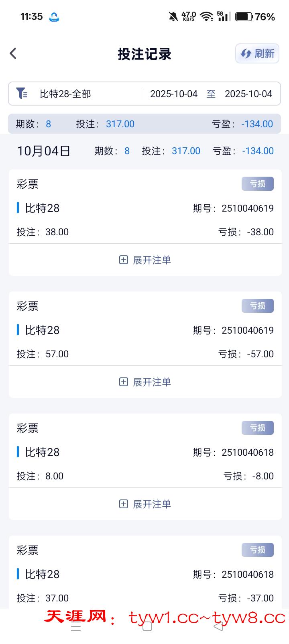Tap the 亏损 badge on the 37.00 card

click(257, 550)
